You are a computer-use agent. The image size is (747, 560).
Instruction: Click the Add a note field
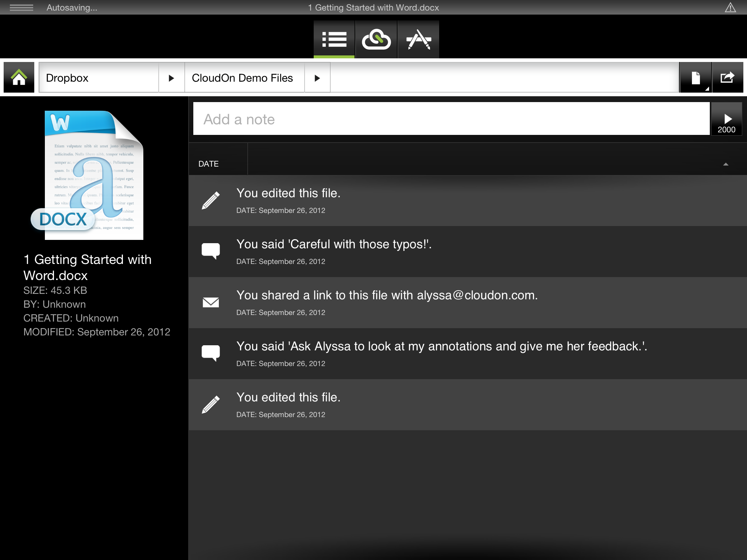(x=451, y=119)
